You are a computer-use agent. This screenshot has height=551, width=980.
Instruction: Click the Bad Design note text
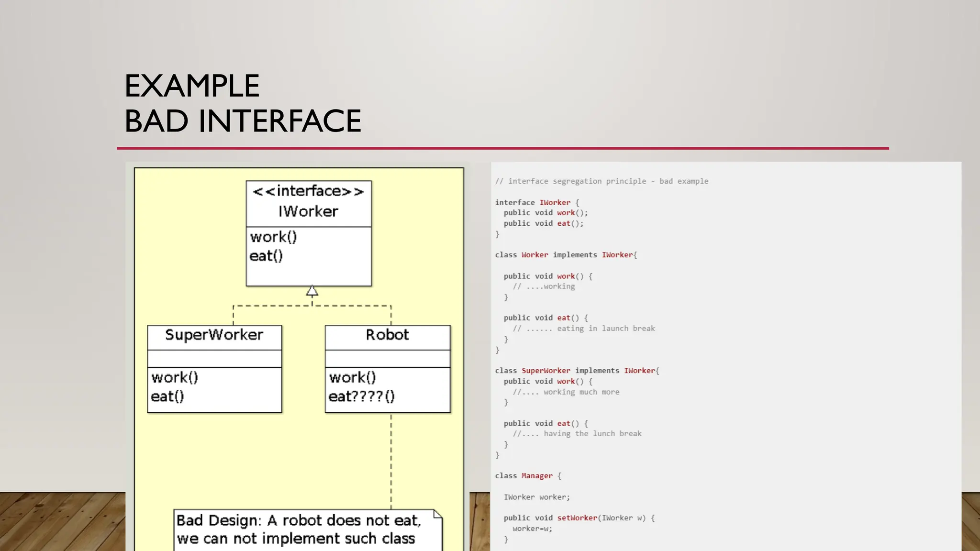point(299,529)
